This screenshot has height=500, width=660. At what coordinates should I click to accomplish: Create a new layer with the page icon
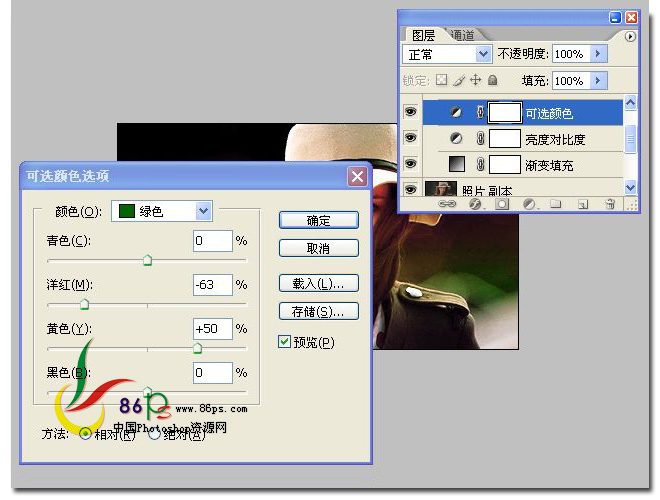(x=583, y=204)
